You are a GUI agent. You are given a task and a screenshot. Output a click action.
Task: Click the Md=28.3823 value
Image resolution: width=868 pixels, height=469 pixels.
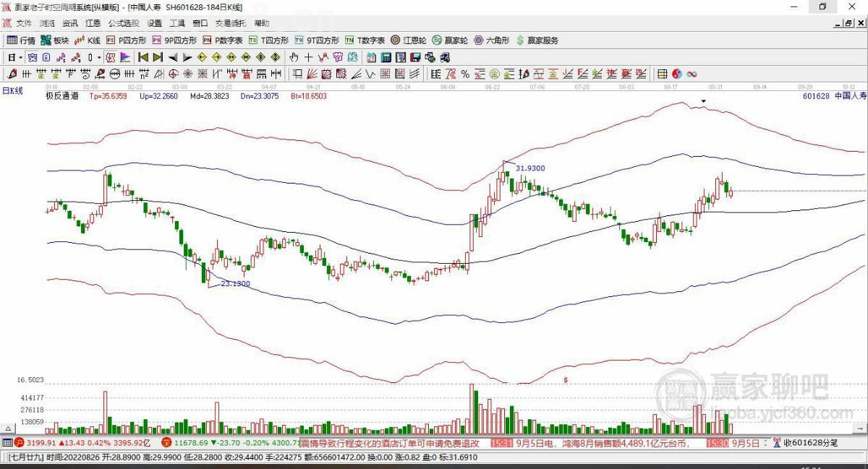click(x=210, y=95)
